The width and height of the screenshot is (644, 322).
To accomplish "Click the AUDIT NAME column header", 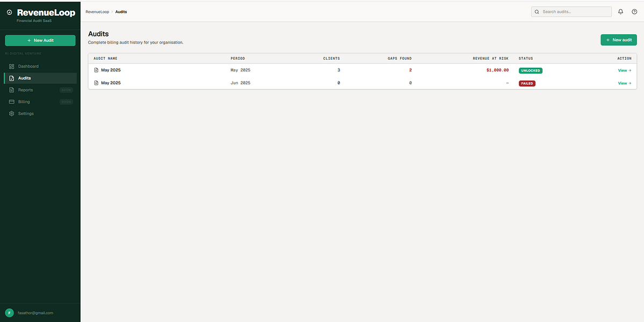I will [106, 58].
